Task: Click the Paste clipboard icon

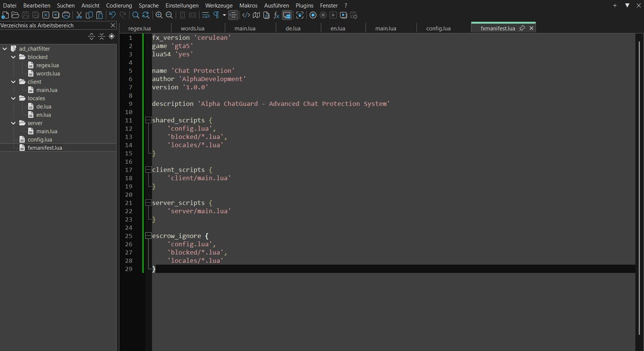Action: [x=99, y=15]
